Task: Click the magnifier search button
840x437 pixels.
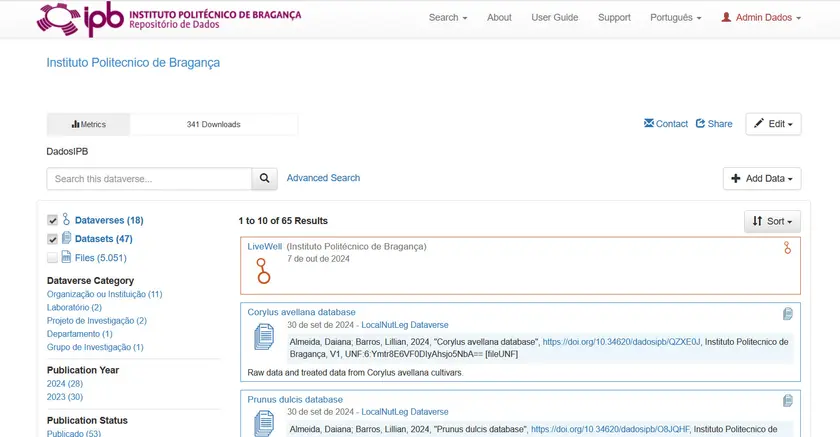Action: tap(264, 179)
